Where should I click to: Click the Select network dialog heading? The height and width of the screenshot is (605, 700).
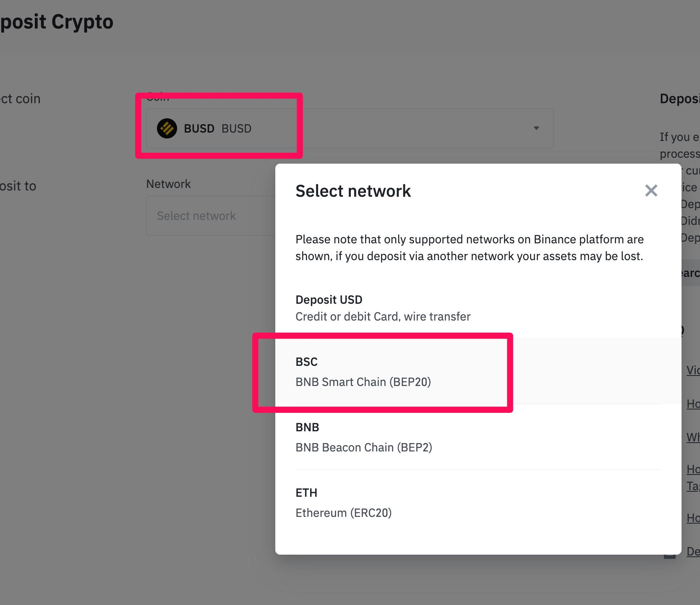click(353, 191)
